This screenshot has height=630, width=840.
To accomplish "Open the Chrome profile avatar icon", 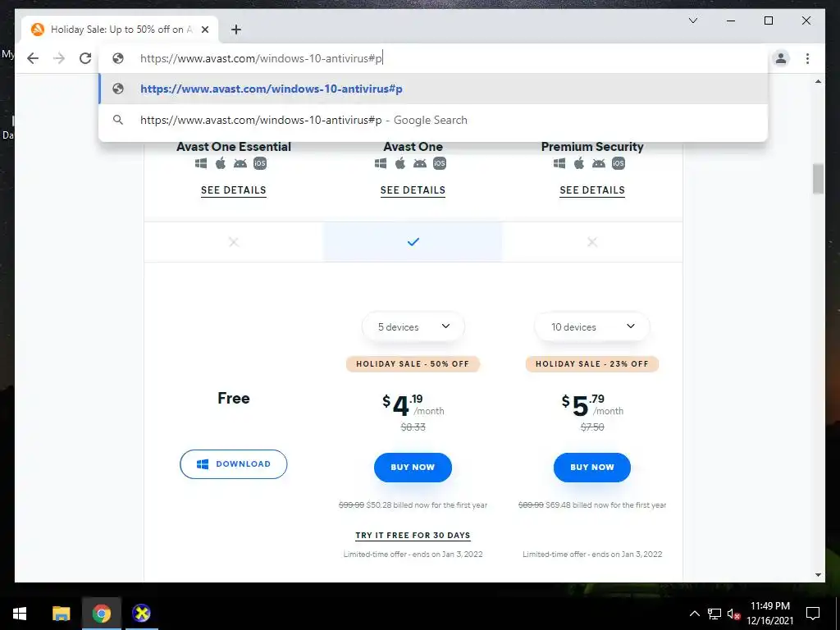I will pyautogui.click(x=781, y=58).
